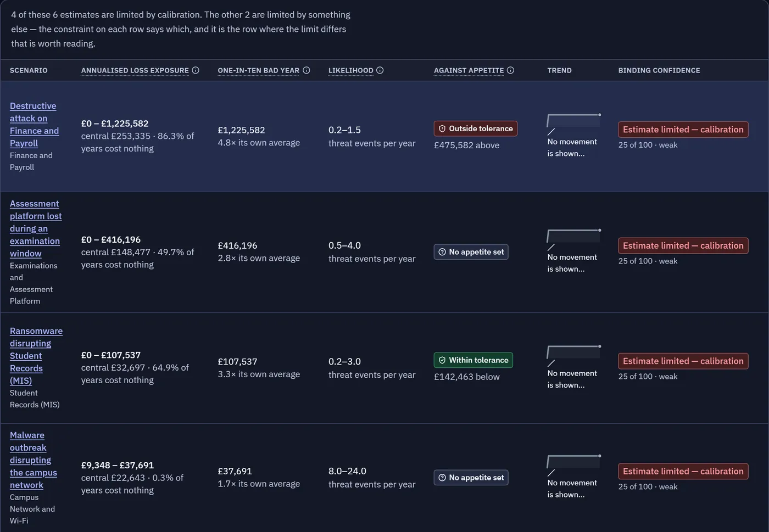This screenshot has width=769, height=532.
Task: Click info icon beside One-in-Ten Bad Year
Action: [x=307, y=70]
